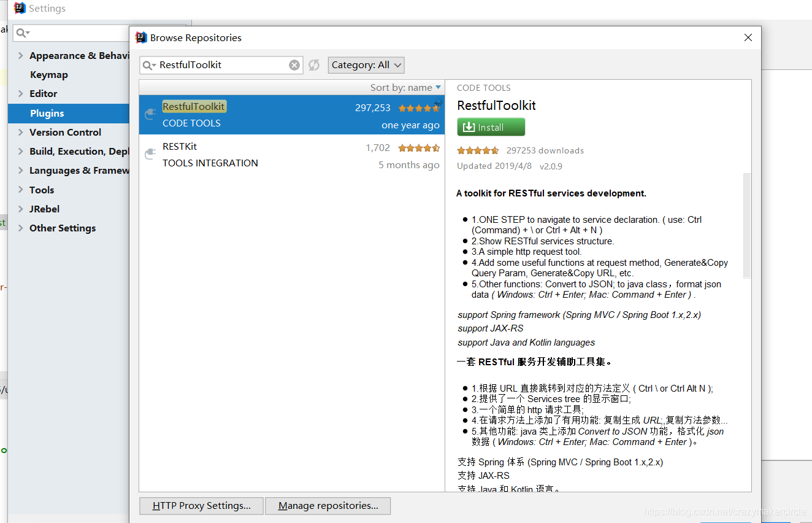The image size is (812, 523).
Task: Click '2.Show RESTful services structure.' bullet
Action: 543,241
